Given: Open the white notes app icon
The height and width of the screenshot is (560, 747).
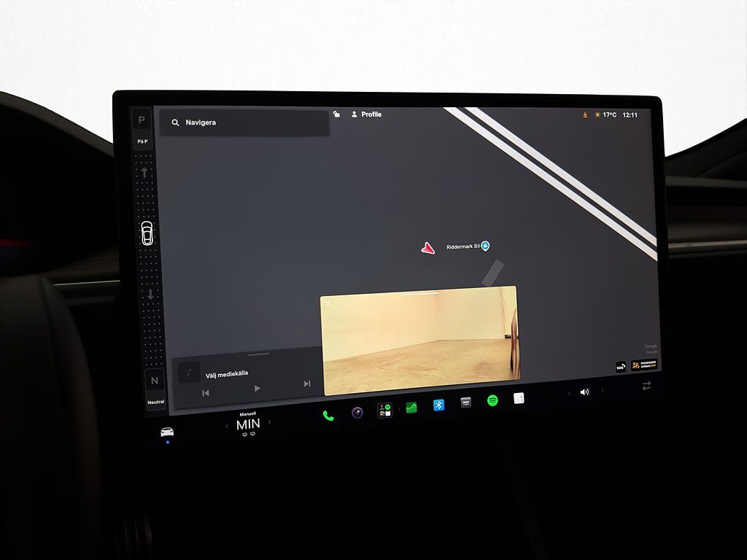Looking at the screenshot, I should pos(519,398).
